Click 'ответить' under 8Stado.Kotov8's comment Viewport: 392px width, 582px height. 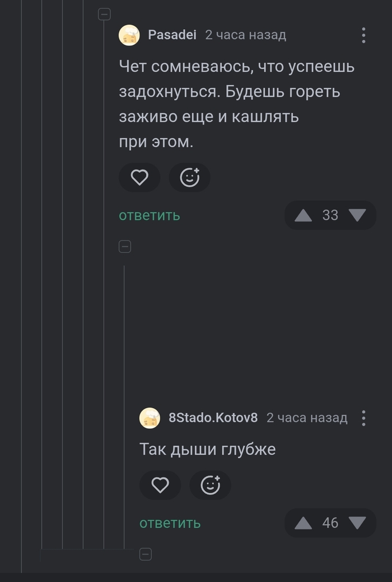tap(170, 523)
